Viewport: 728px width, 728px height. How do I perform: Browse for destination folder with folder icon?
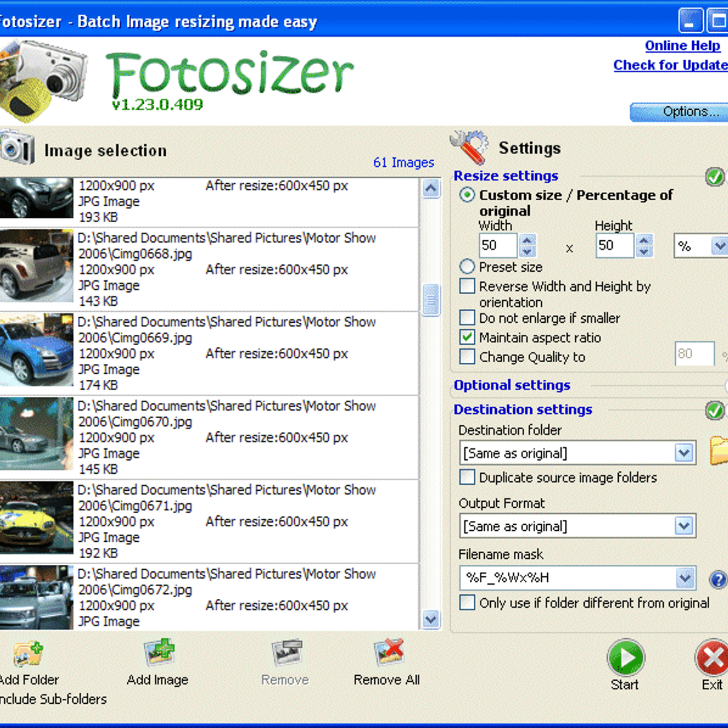(719, 451)
